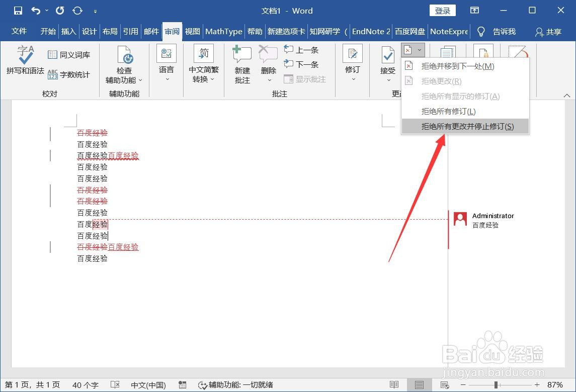Expand the 接受 accept options dropdown
This screenshot has height=392, width=576.
[387, 79]
